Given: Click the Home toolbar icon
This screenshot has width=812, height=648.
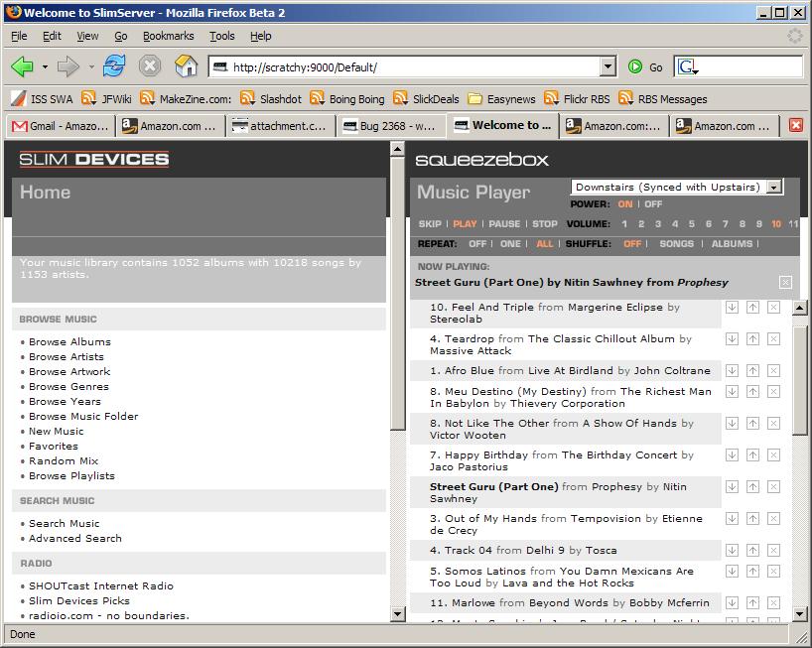Looking at the screenshot, I should pyautogui.click(x=186, y=66).
